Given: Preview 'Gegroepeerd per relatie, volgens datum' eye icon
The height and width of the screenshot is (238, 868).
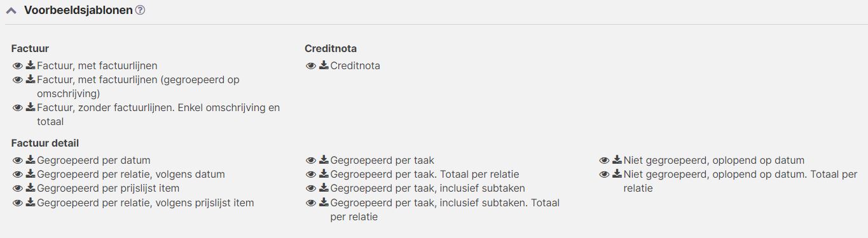Looking at the screenshot, I should (18, 175).
